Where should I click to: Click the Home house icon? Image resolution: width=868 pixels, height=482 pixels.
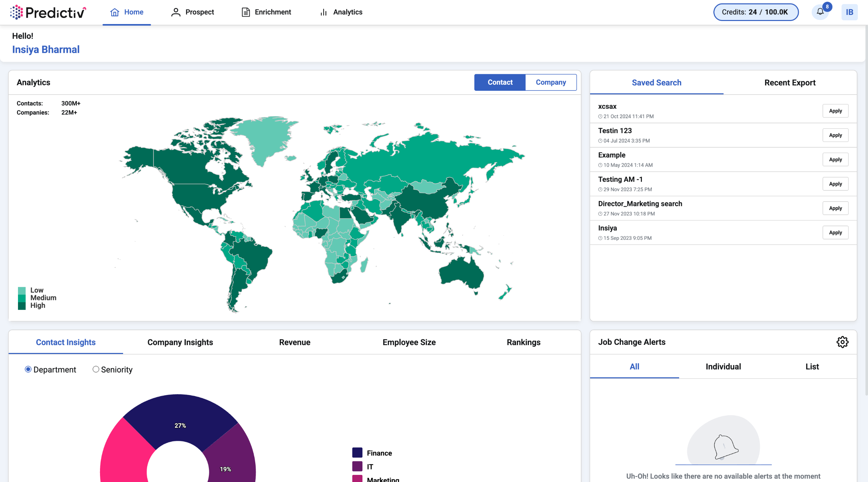pyautogui.click(x=115, y=12)
